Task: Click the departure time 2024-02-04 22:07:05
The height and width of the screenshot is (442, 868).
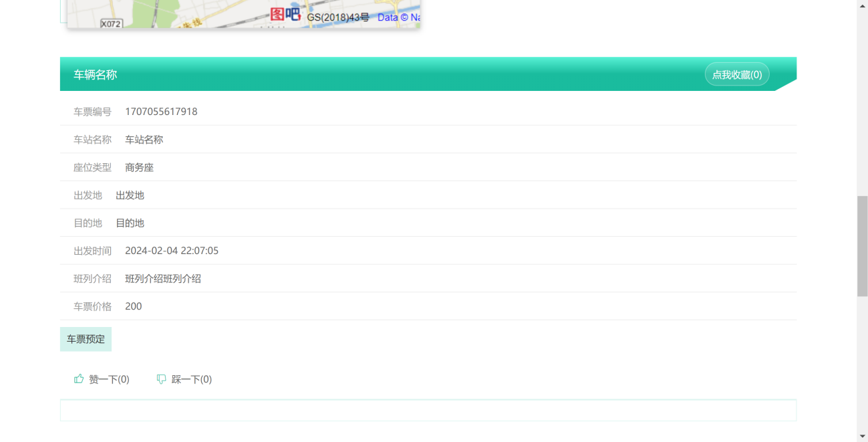Action: 172,251
